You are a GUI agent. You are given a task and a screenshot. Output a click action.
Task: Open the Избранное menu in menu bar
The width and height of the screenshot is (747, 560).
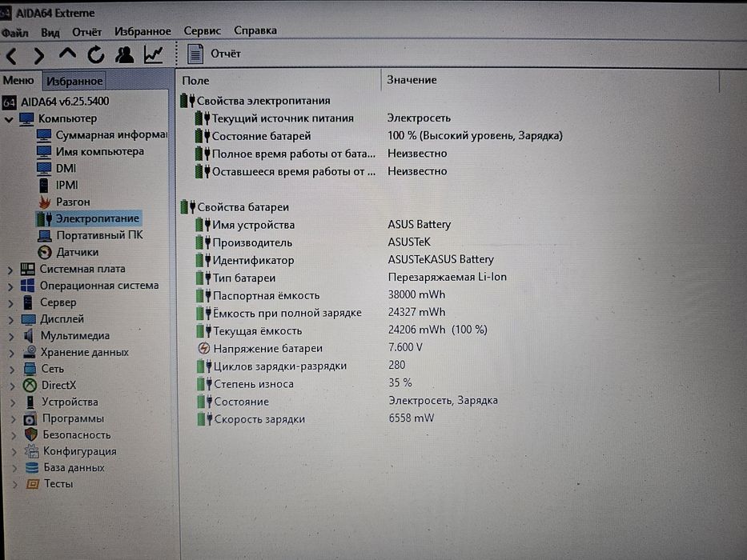coord(143,31)
